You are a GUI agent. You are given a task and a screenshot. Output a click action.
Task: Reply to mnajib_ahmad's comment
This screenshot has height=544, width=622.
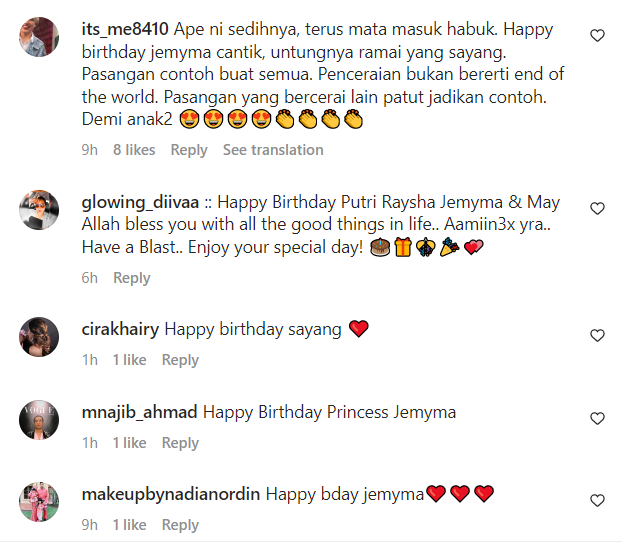[x=180, y=443]
